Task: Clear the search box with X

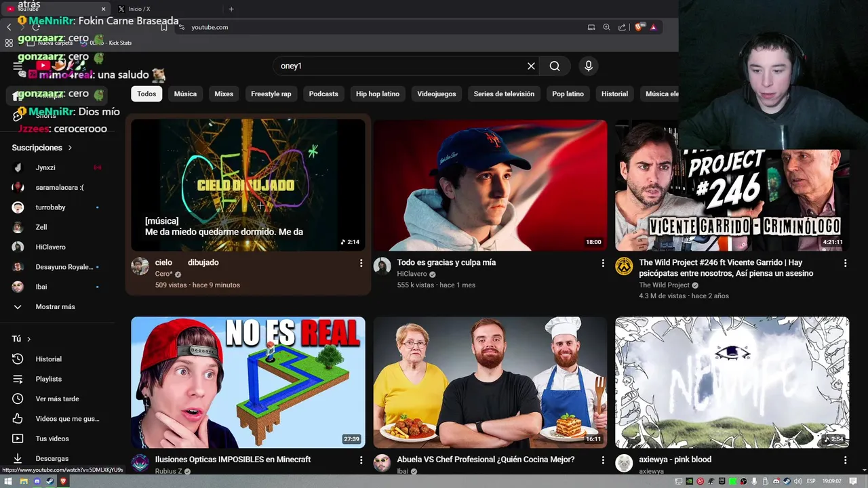Action: (531, 66)
